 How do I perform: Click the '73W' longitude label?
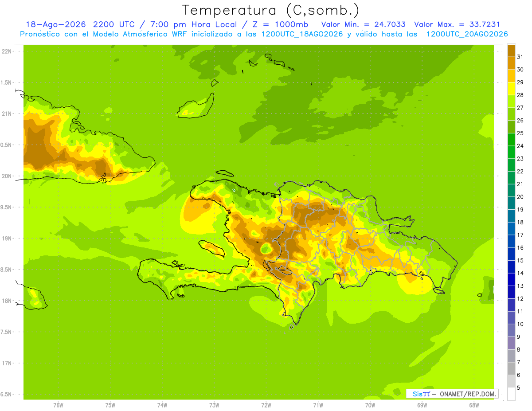point(214,405)
